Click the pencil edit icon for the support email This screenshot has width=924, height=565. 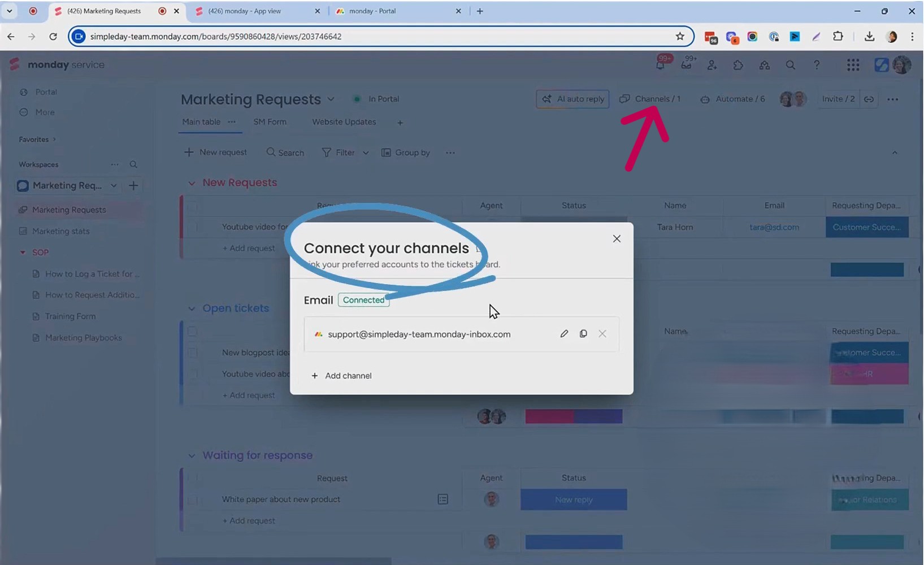click(564, 334)
